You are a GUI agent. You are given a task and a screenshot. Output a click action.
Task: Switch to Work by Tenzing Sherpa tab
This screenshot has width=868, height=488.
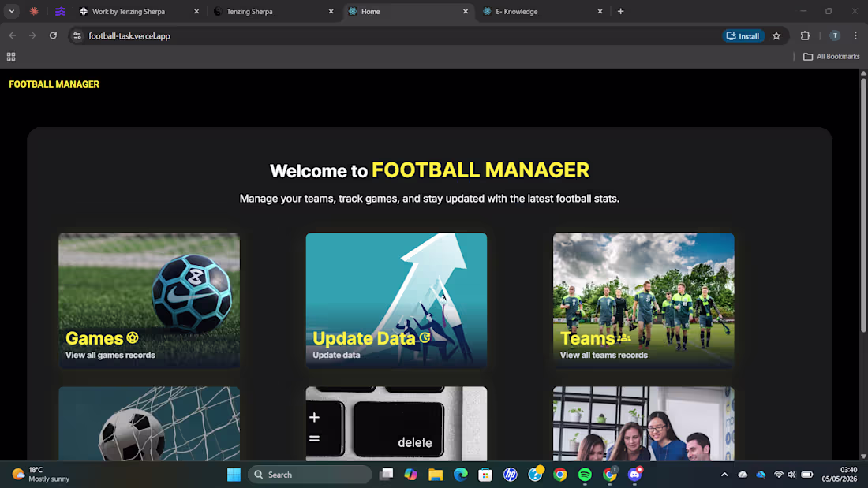[x=138, y=11]
